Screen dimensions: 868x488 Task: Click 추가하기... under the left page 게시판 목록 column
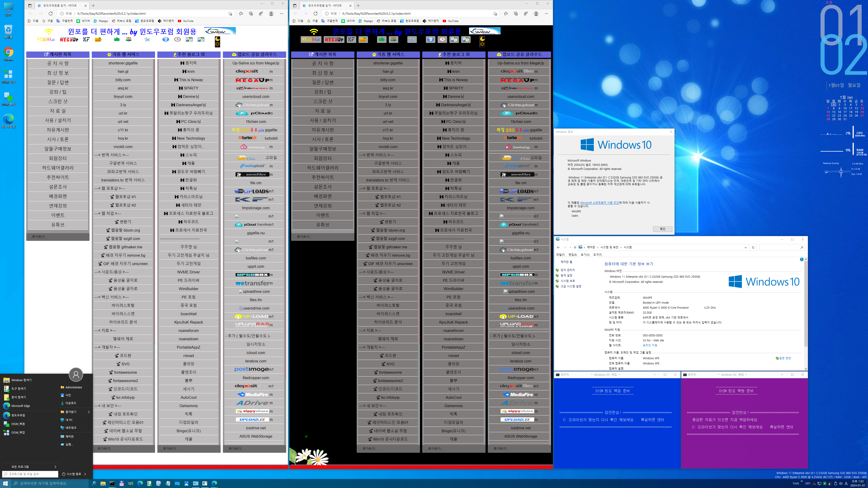click(x=58, y=237)
